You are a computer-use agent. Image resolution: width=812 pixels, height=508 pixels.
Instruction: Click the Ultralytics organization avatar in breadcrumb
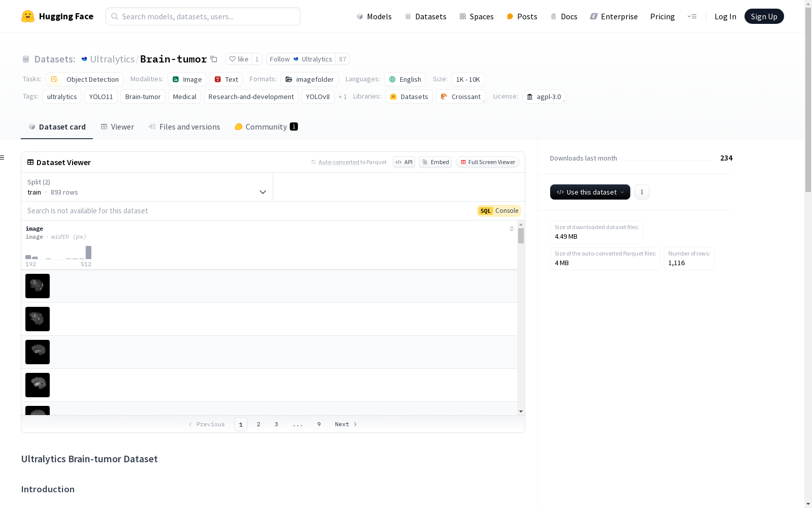point(84,59)
